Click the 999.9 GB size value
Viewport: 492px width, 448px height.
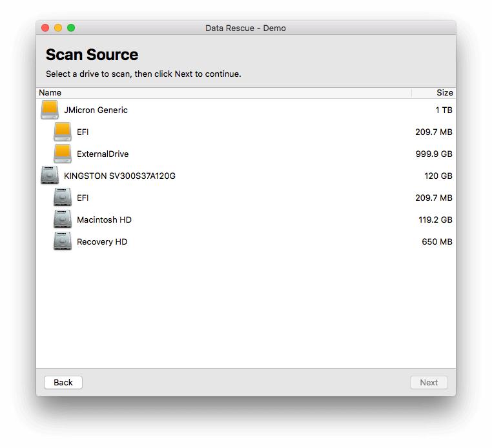(x=434, y=154)
